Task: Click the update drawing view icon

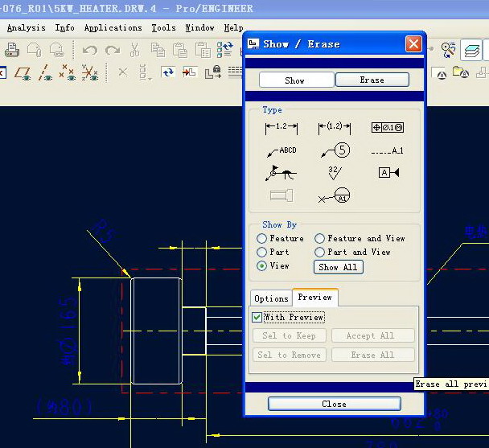Action: [x=168, y=72]
